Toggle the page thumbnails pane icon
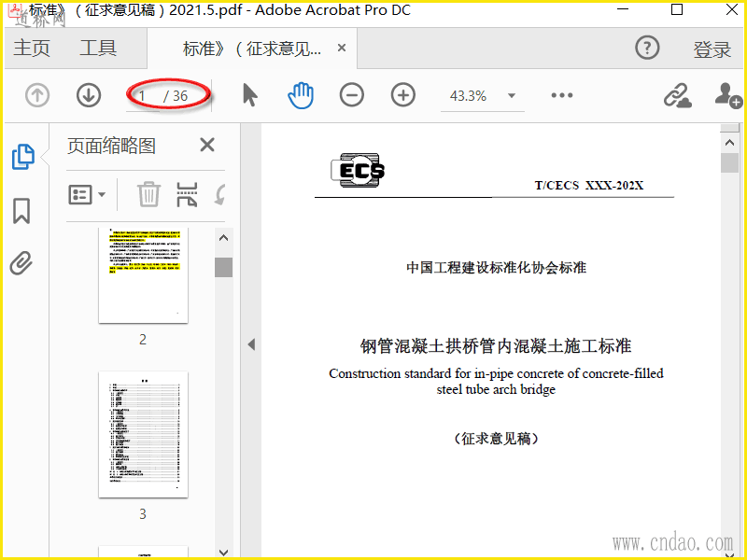The width and height of the screenshot is (747, 560). (x=22, y=156)
